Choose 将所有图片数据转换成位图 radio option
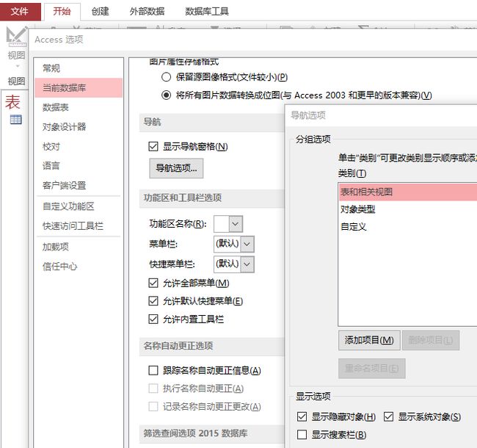 tap(166, 95)
